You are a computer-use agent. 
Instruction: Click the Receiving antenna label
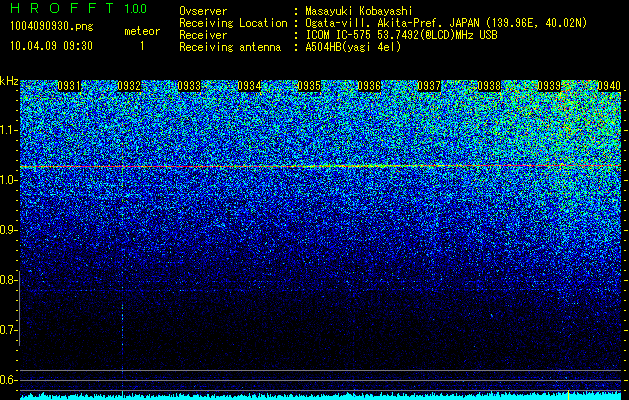point(230,47)
